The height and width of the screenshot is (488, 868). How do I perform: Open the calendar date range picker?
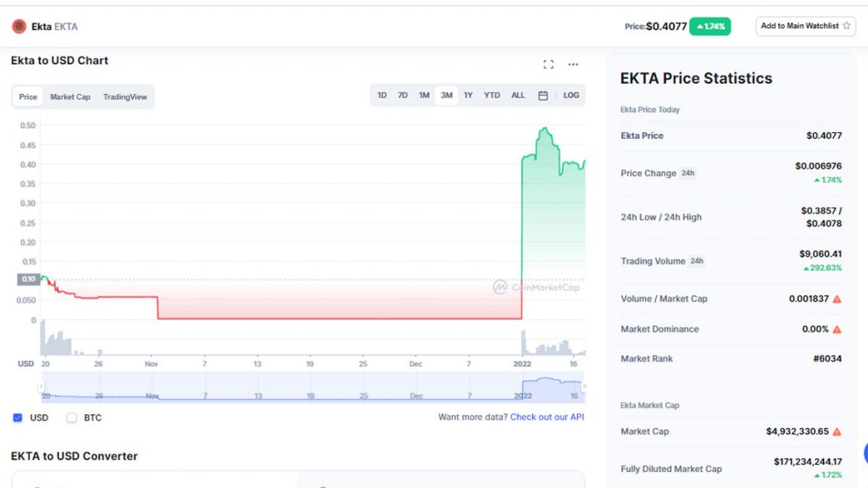point(542,96)
